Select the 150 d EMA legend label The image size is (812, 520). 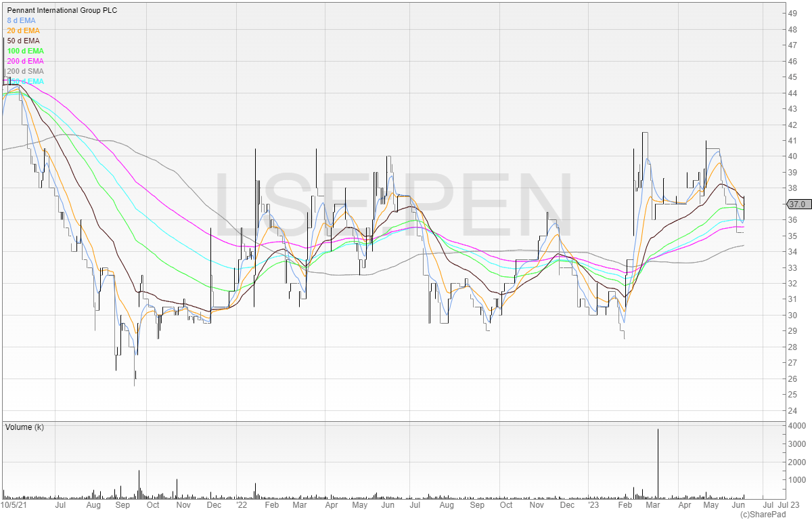tap(26, 81)
